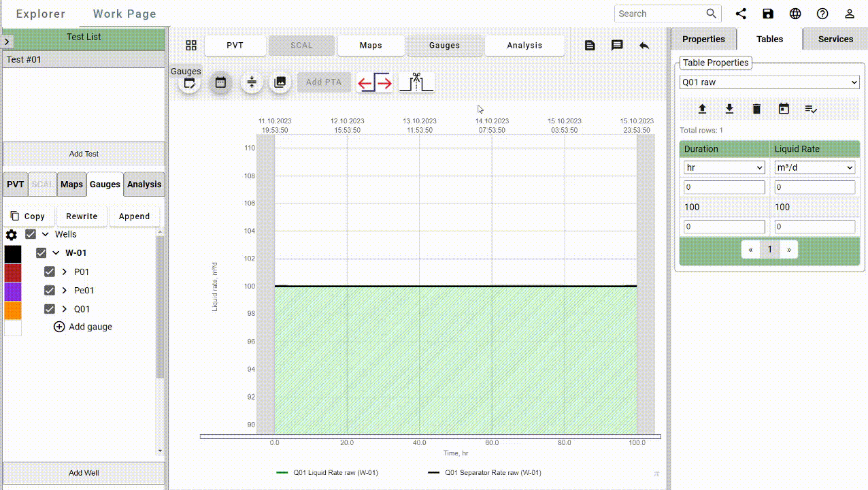Open the help question mark icon
Image resolution: width=868 pixels, height=490 pixels.
click(x=822, y=14)
